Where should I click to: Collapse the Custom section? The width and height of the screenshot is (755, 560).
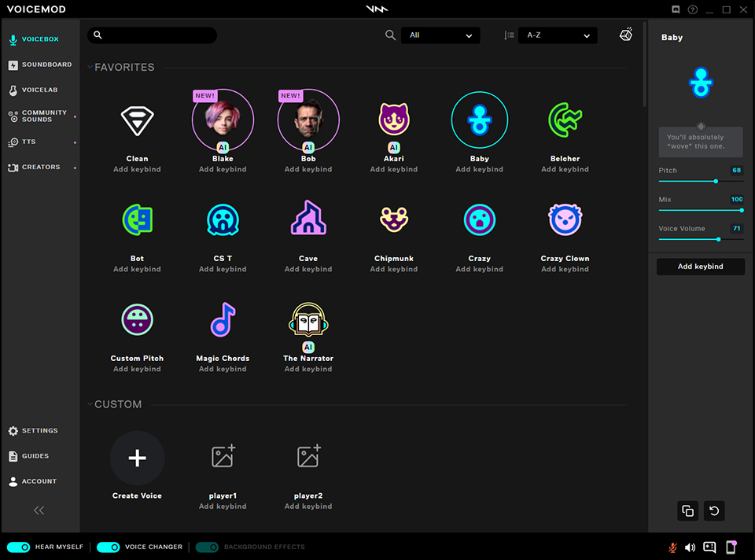(x=90, y=404)
